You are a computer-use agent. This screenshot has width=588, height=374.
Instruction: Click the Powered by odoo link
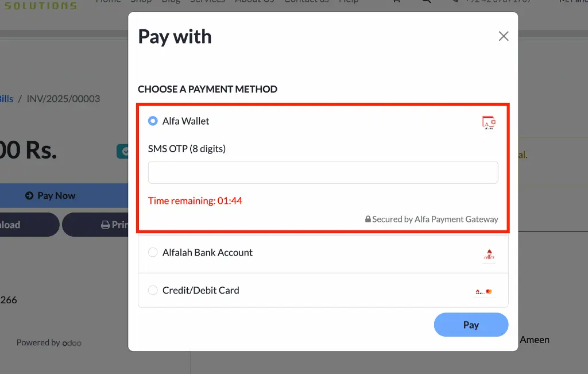point(49,342)
